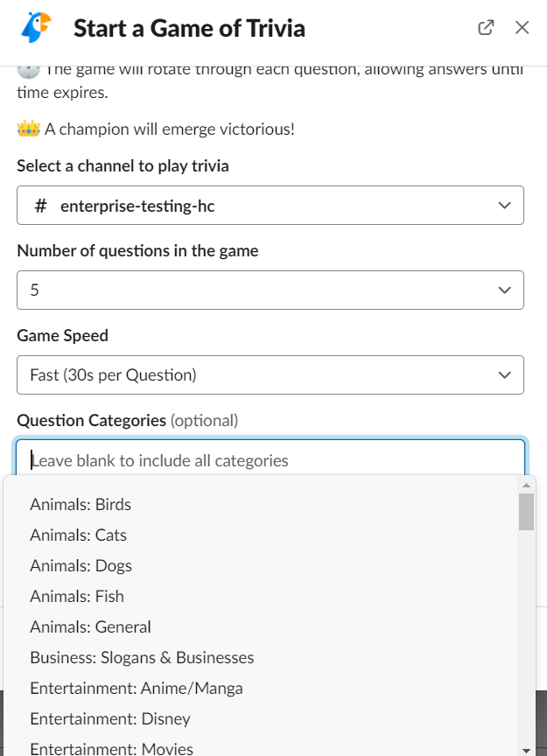Click the category list scrollbar thumb
Image resolution: width=547 pixels, height=756 pixels.
click(526, 512)
